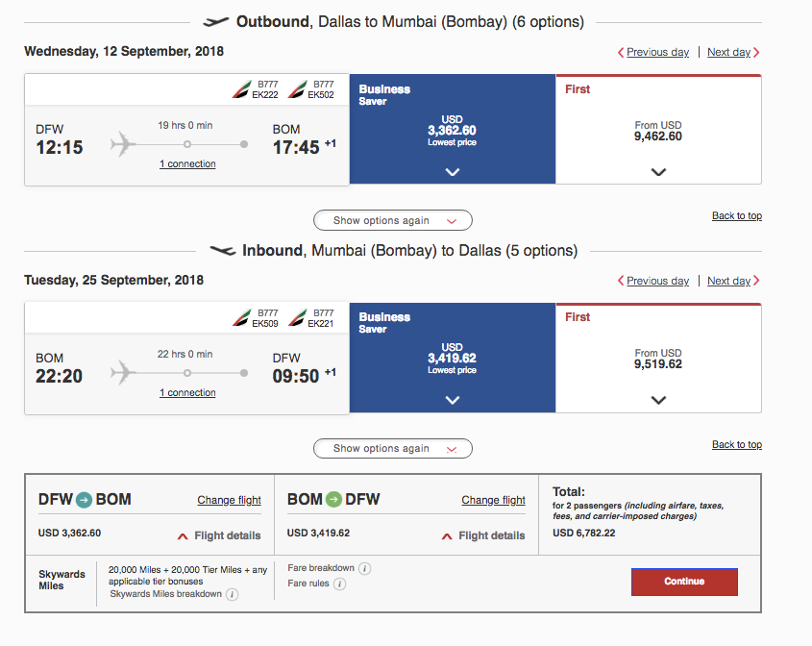This screenshot has height=646, width=812.
Task: Open the outbound 1 connection link
Action: (187, 164)
